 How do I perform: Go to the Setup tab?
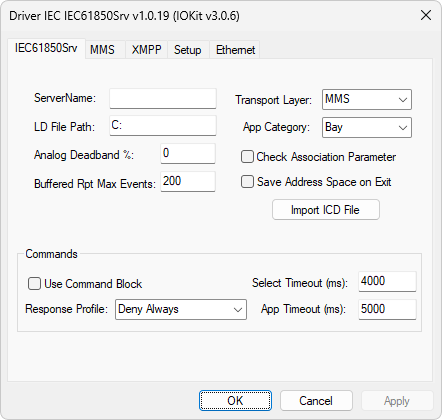click(x=188, y=50)
